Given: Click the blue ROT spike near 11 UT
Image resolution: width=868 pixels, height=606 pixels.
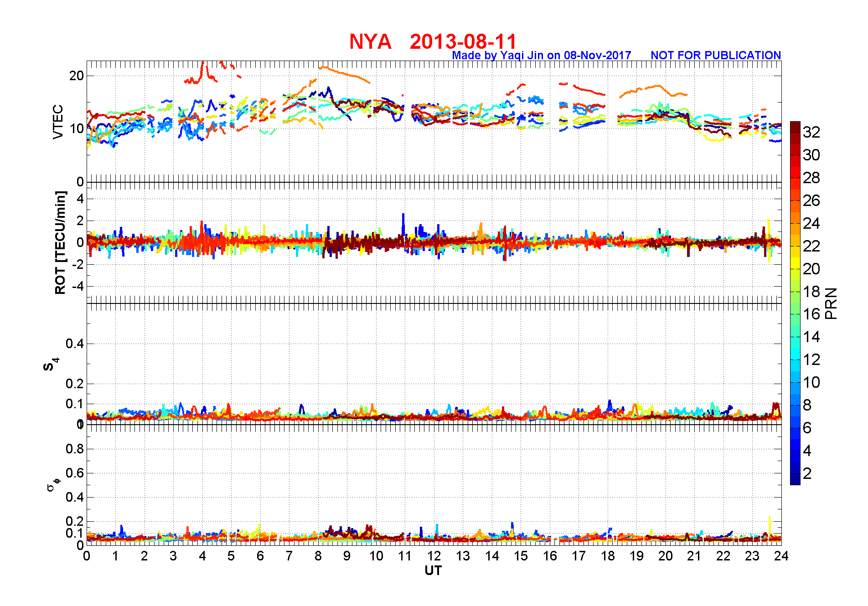Looking at the screenshot, I should pos(403,224).
